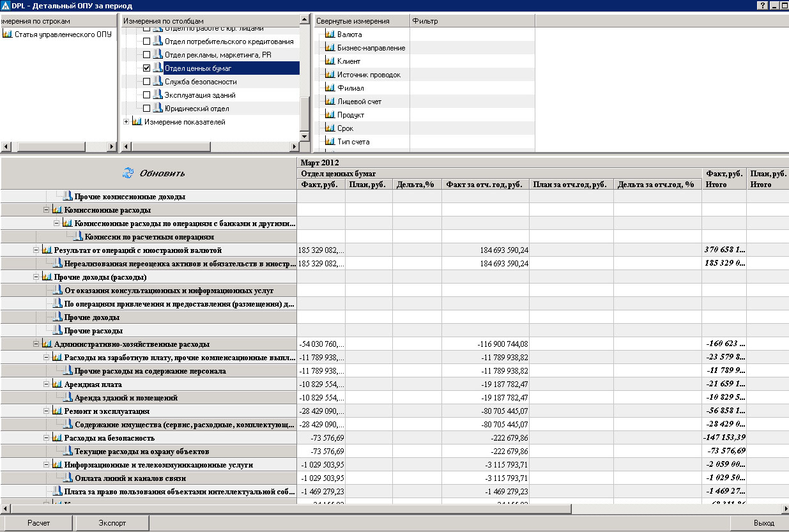789x532 pixels.
Task: Click the Филиал dimension chart icon
Action: click(330, 88)
